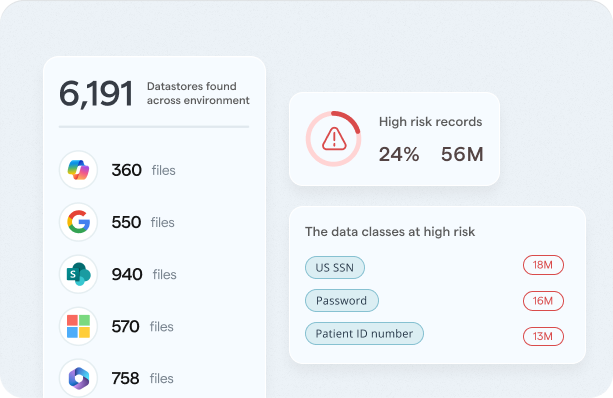The width and height of the screenshot is (613, 398).
Task: Click the 24% high risk percentage
Action: tap(399, 154)
